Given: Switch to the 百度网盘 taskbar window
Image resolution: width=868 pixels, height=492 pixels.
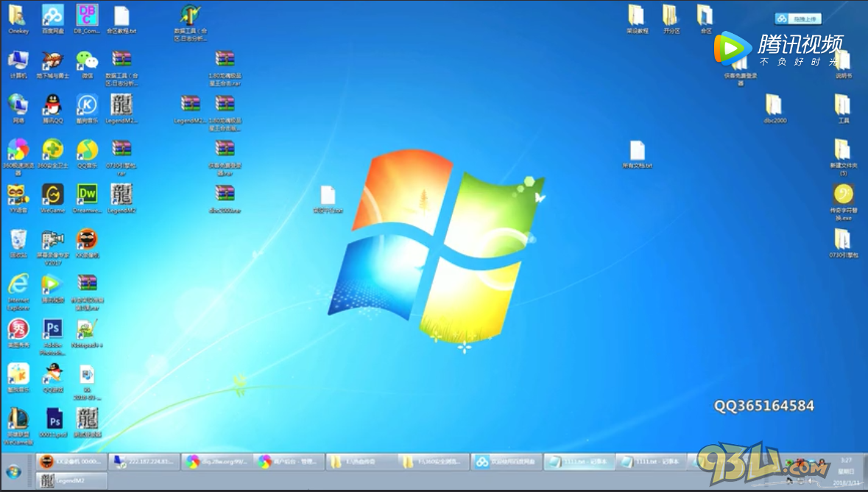Looking at the screenshot, I should 506,462.
